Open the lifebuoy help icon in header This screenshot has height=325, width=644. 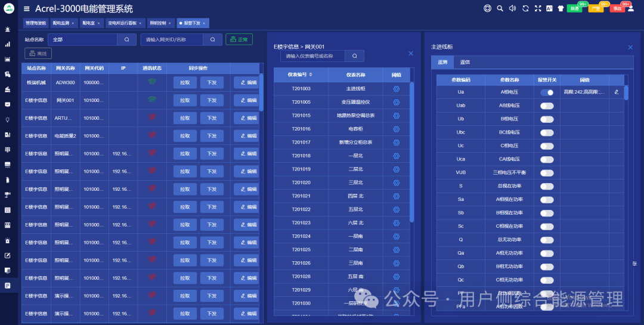(487, 8)
